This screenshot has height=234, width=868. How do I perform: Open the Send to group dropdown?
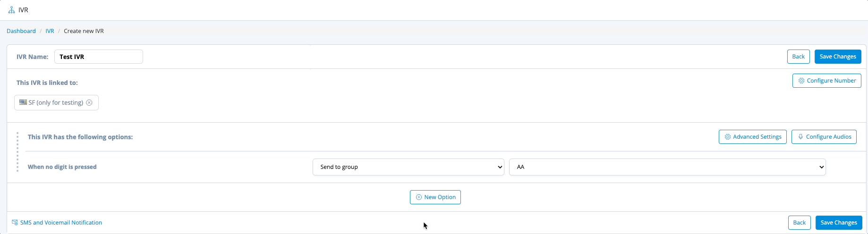coord(408,167)
